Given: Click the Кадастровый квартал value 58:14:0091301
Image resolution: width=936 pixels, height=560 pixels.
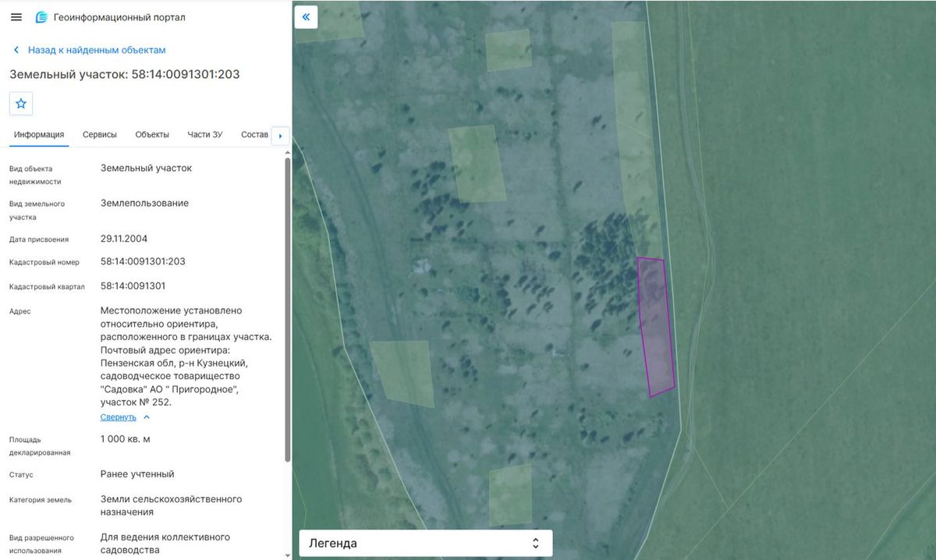Looking at the screenshot, I should coord(133,285).
